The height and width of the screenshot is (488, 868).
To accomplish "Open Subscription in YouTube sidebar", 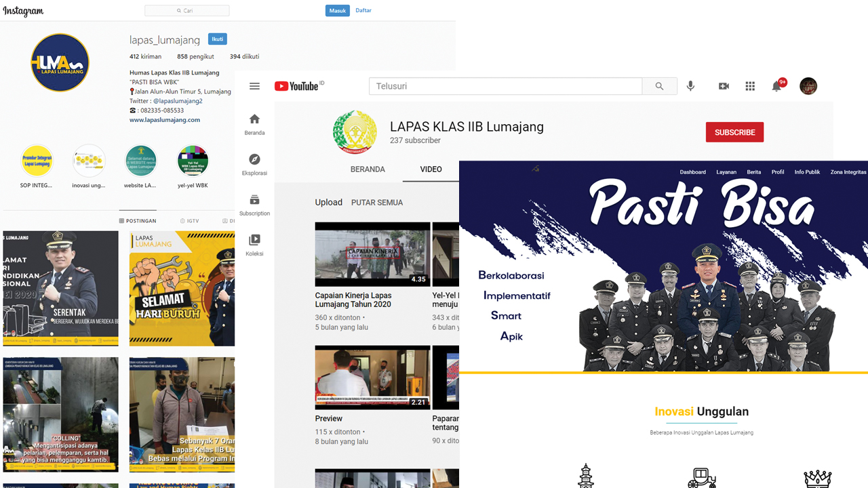I will click(254, 205).
